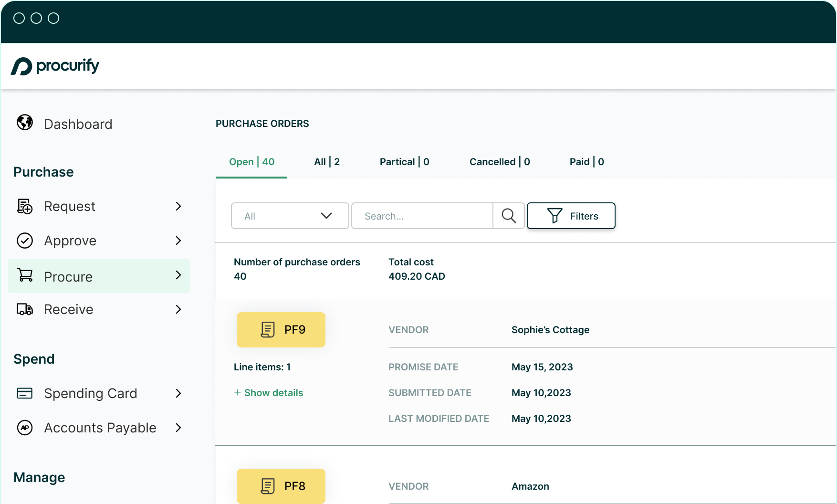Click the Request document icon
Viewport: 837px width, 504px height.
pos(25,206)
